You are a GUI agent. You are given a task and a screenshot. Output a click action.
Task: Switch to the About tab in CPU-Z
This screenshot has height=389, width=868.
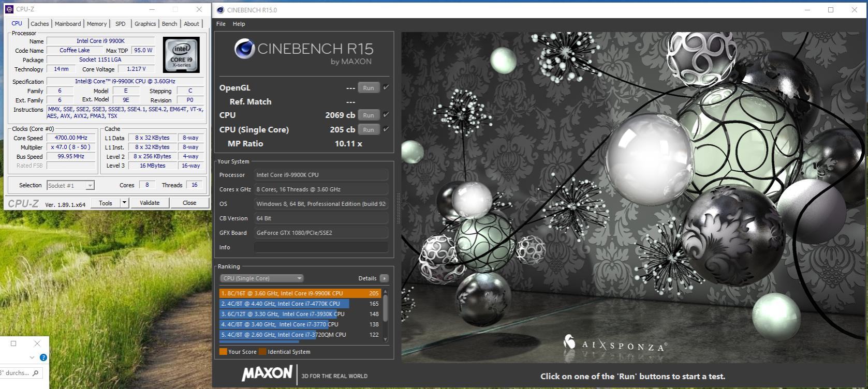(x=192, y=24)
